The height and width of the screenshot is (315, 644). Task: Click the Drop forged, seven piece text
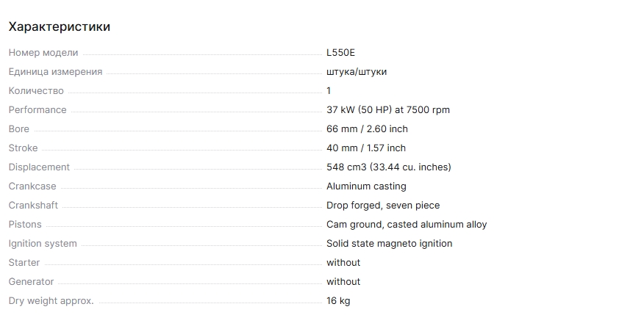pos(383,206)
